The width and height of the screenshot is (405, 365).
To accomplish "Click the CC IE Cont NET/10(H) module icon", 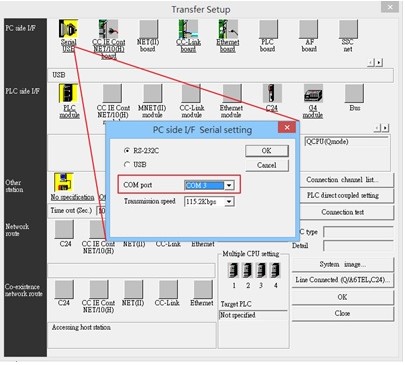I will [x=112, y=93].
